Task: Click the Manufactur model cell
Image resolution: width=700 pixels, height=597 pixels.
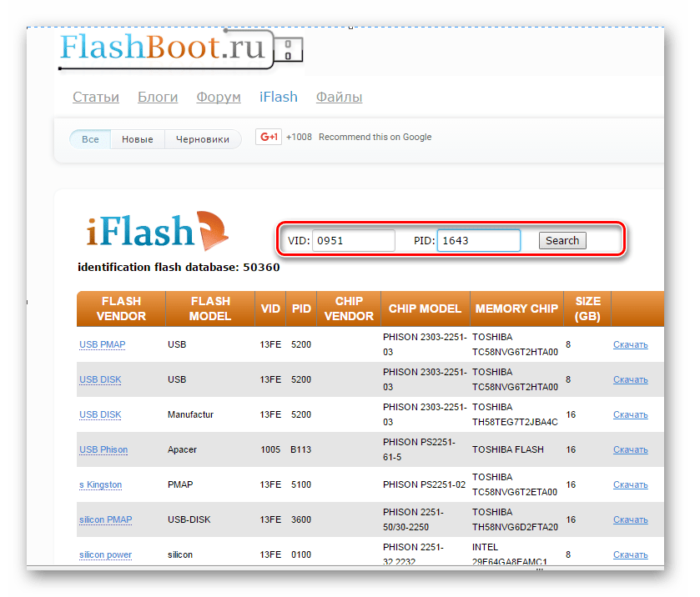Action: [190, 414]
